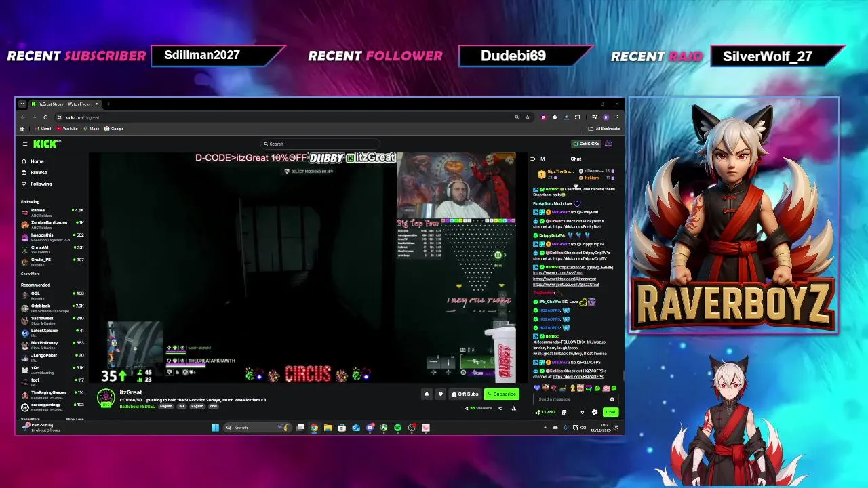Viewport: 868px width, 488px height.
Task: View site information next to the URL
Action: (59, 117)
